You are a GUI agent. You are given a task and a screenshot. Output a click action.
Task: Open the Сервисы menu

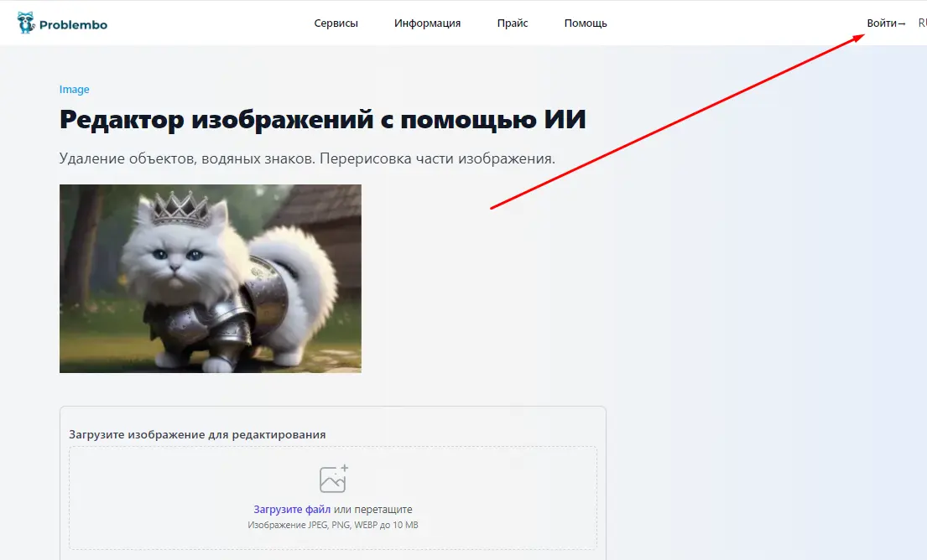click(336, 23)
